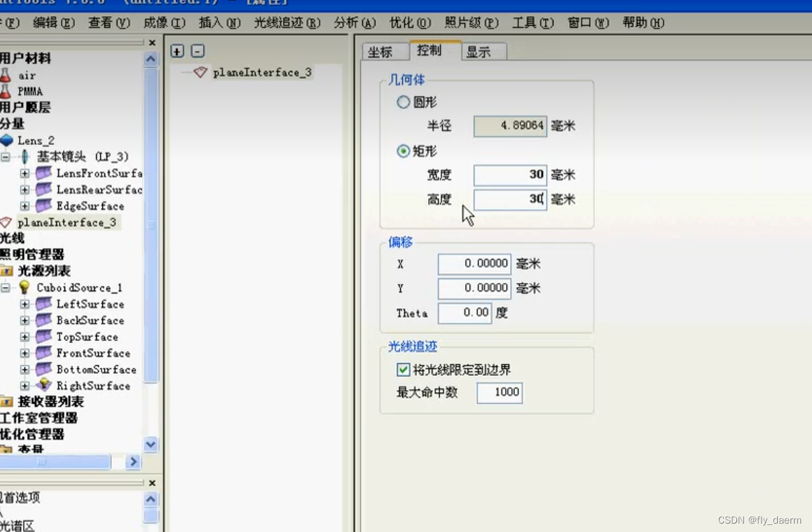Image resolution: width=812 pixels, height=532 pixels.
Task: Collapse the 基本镜头 (LP_3) tree node
Action: [5, 156]
